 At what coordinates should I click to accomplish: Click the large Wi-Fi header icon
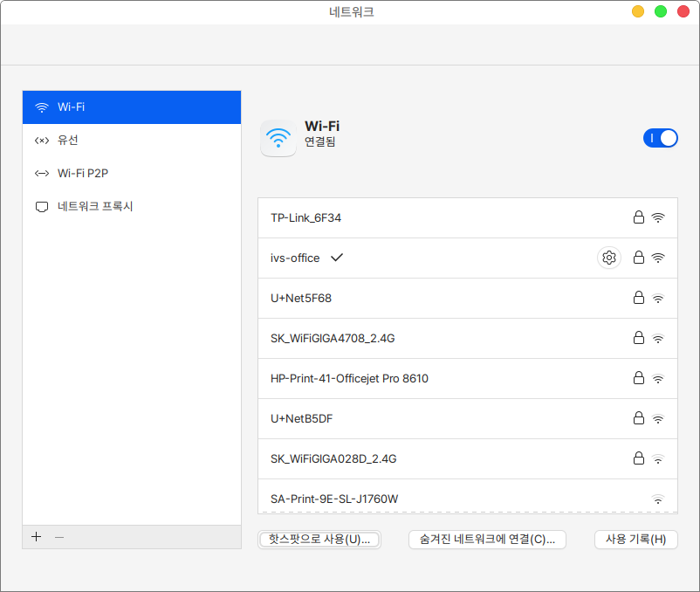278,138
